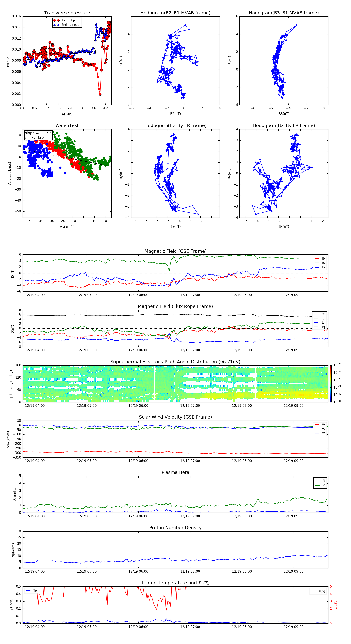Click the "Solar Wind Velocity (GSE Frame)" title
Screen dimensions: 351x644
pos(175,417)
